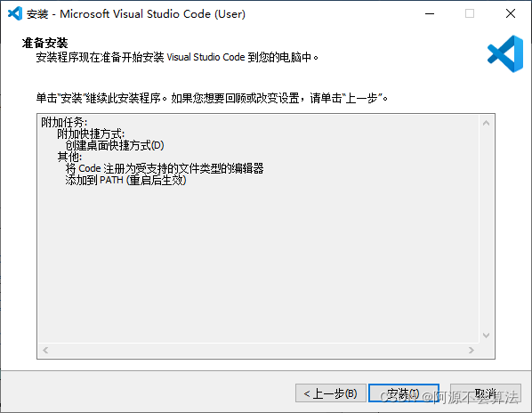Screen dimensions: 532x413
Task: Cancel setup with the 取消 button
Action: pyautogui.click(x=486, y=393)
